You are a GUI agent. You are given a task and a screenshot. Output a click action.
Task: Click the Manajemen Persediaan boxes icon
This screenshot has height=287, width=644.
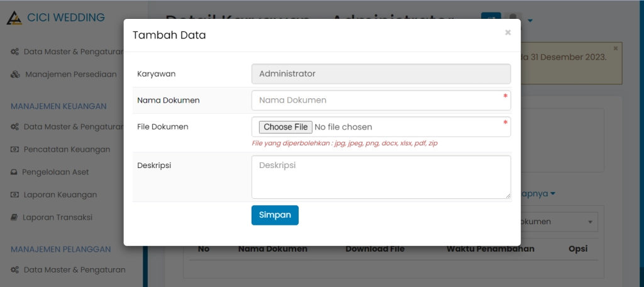tap(16, 74)
